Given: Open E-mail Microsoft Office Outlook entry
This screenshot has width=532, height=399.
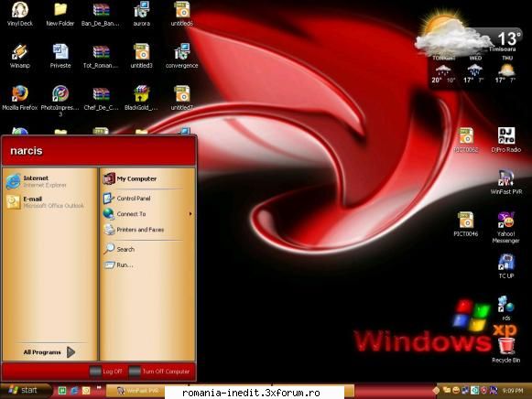Looking at the screenshot, I should point(50,201).
